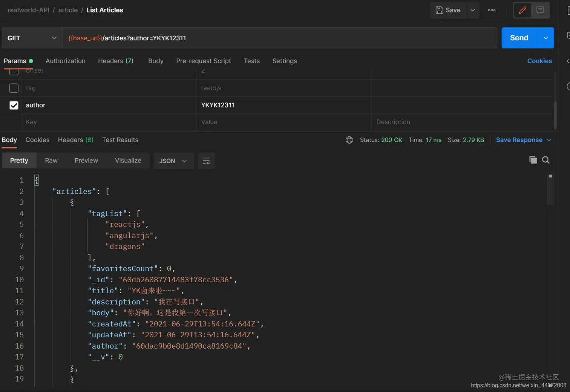Click the "_id" value string
The image size is (570, 392).
[176, 280]
